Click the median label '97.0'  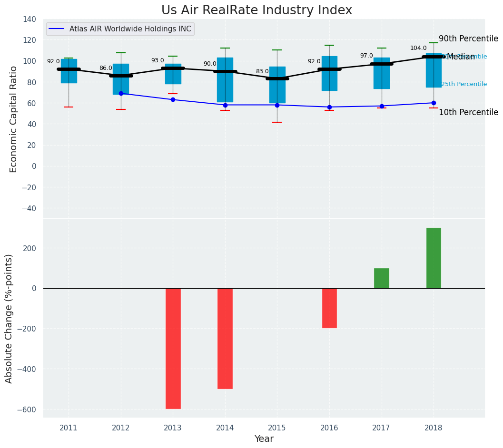(366, 56)
